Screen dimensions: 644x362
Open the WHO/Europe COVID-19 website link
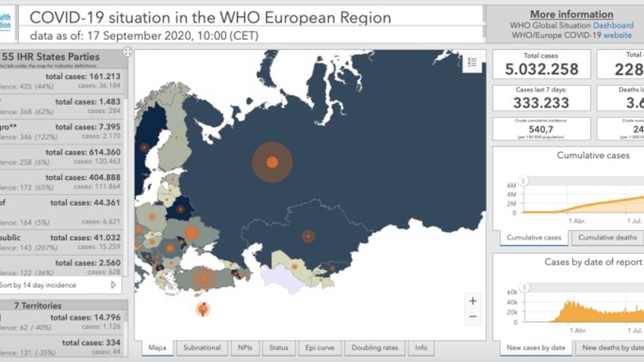click(617, 35)
